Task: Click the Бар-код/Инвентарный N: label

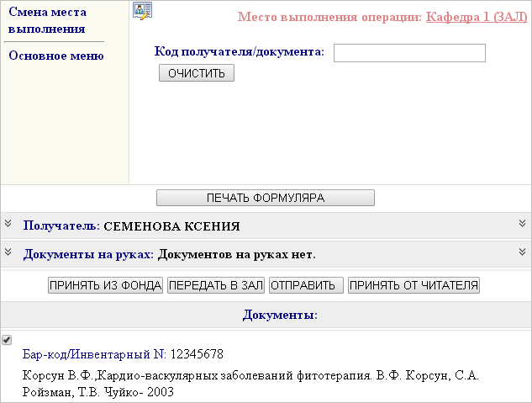Action: click(x=94, y=354)
